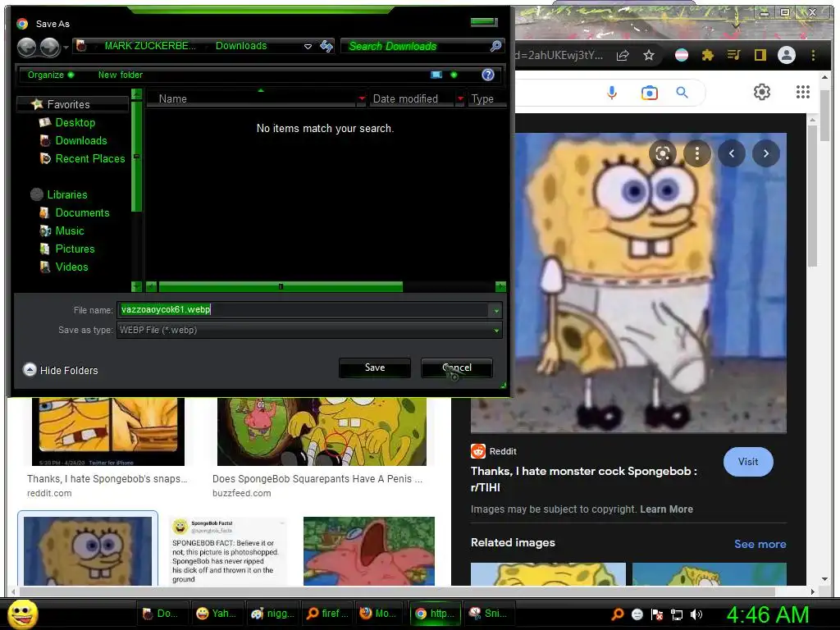Click MARK ZUCKERBE... in the breadcrumb
The height and width of the screenshot is (630, 840).
[x=150, y=46]
